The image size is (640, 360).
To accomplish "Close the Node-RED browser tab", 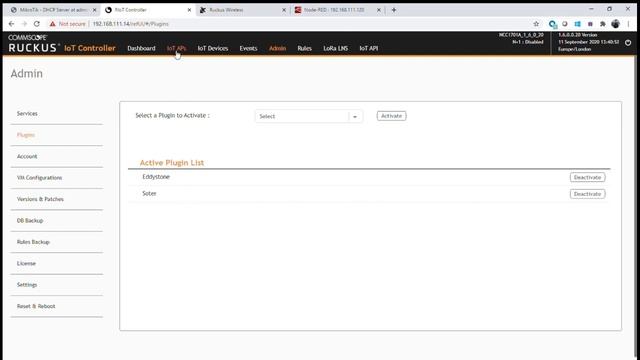I will tap(379, 10).
